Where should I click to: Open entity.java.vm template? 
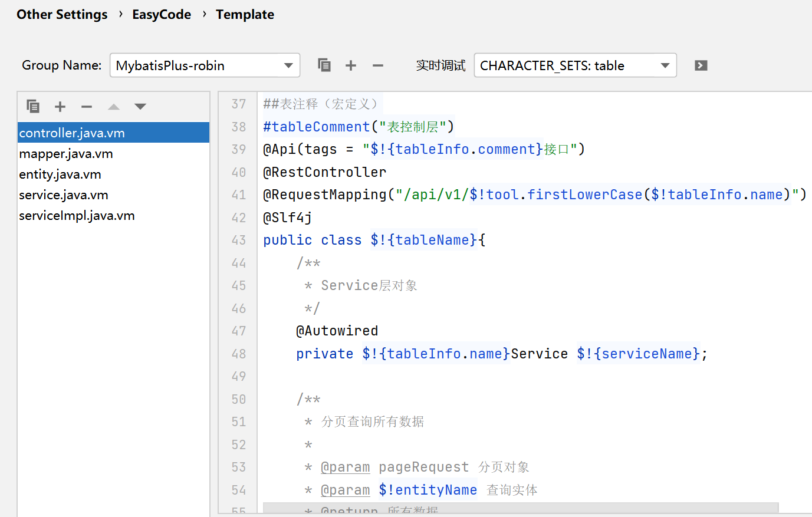point(60,174)
